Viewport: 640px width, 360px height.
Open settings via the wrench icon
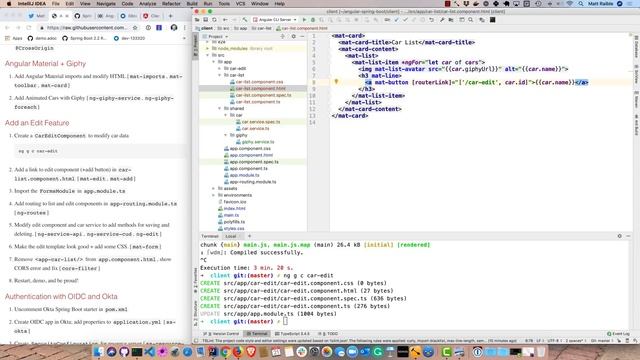coord(442,20)
